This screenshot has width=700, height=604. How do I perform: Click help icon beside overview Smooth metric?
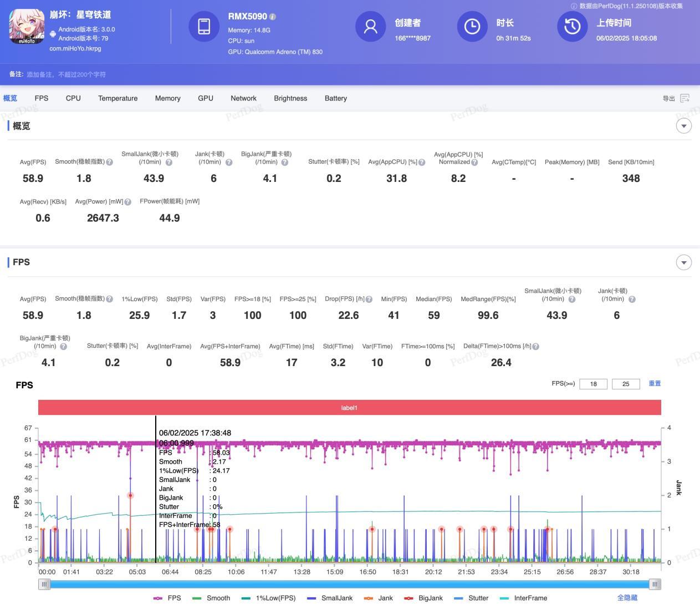pyautogui.click(x=109, y=162)
